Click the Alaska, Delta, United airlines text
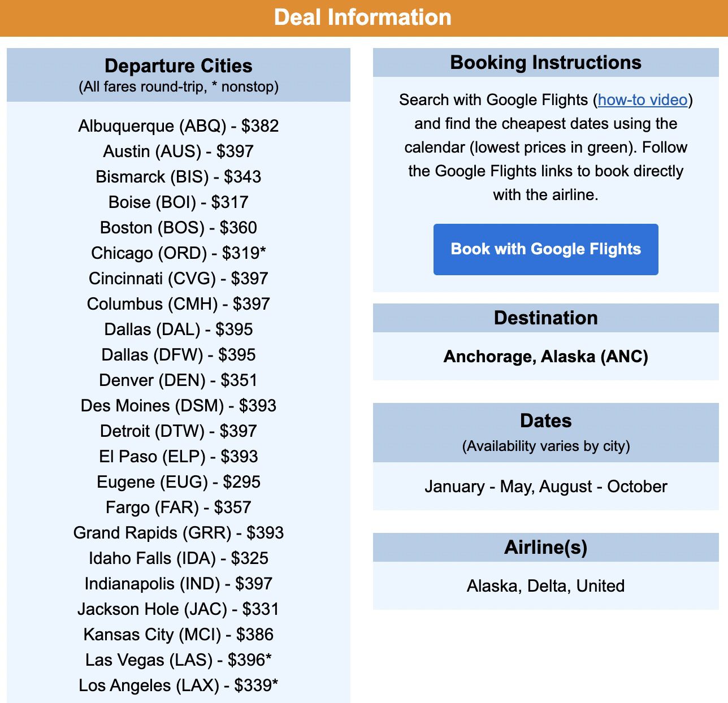The width and height of the screenshot is (728, 703). pos(545,586)
